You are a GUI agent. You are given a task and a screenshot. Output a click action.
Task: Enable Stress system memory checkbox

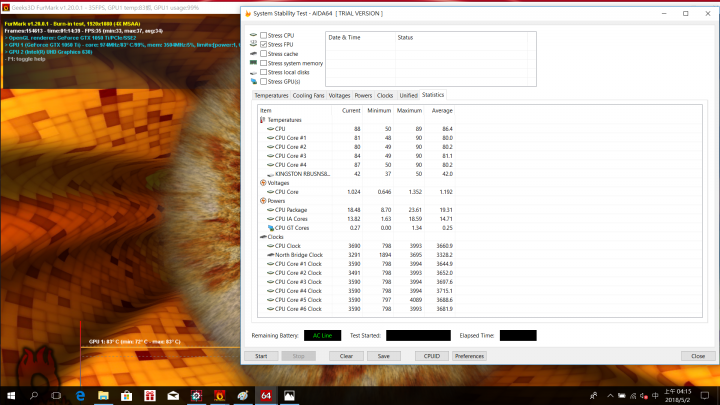coord(264,63)
